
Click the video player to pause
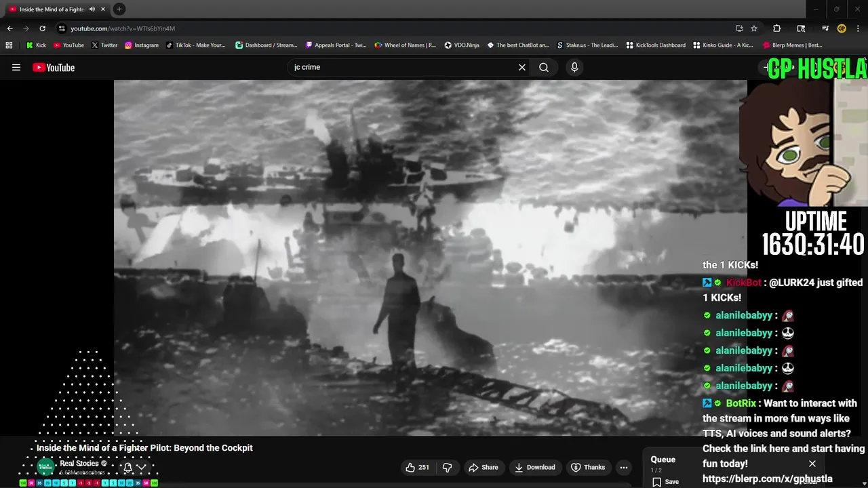pos(430,258)
